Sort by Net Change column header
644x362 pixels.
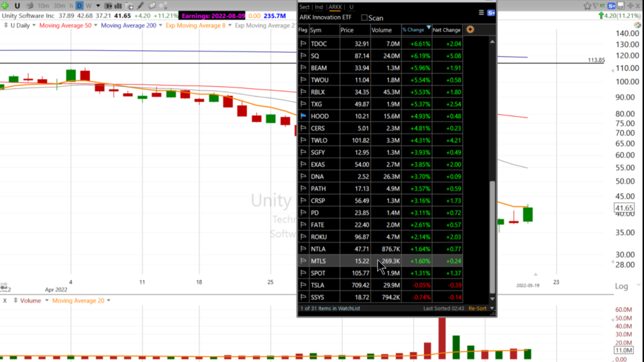[x=447, y=30]
